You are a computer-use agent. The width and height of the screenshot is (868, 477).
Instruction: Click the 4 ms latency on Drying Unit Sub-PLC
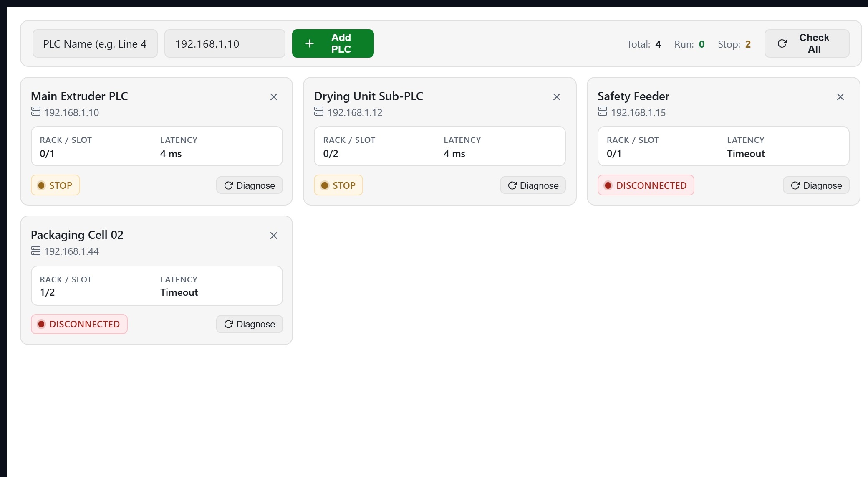tap(454, 154)
